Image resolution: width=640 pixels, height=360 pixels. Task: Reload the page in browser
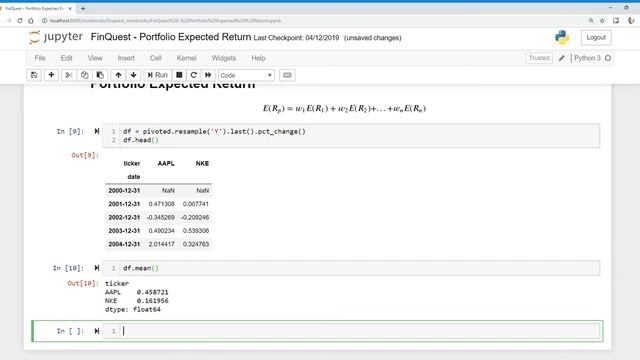pyautogui.click(x=20, y=20)
